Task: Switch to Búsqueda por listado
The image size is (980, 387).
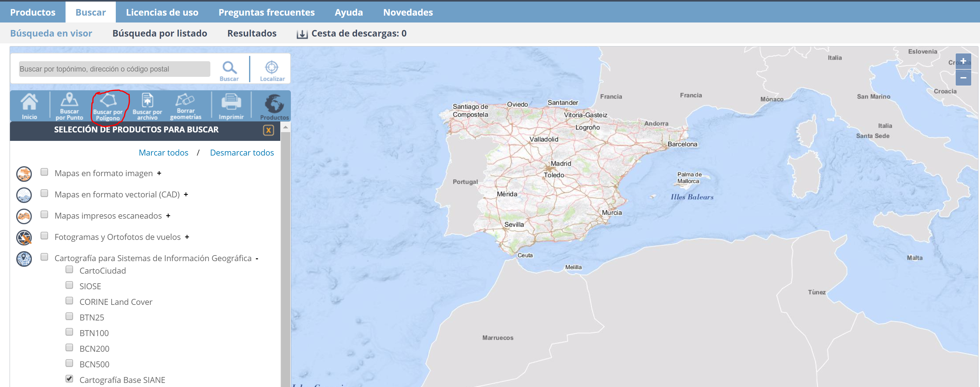Action: click(x=160, y=33)
